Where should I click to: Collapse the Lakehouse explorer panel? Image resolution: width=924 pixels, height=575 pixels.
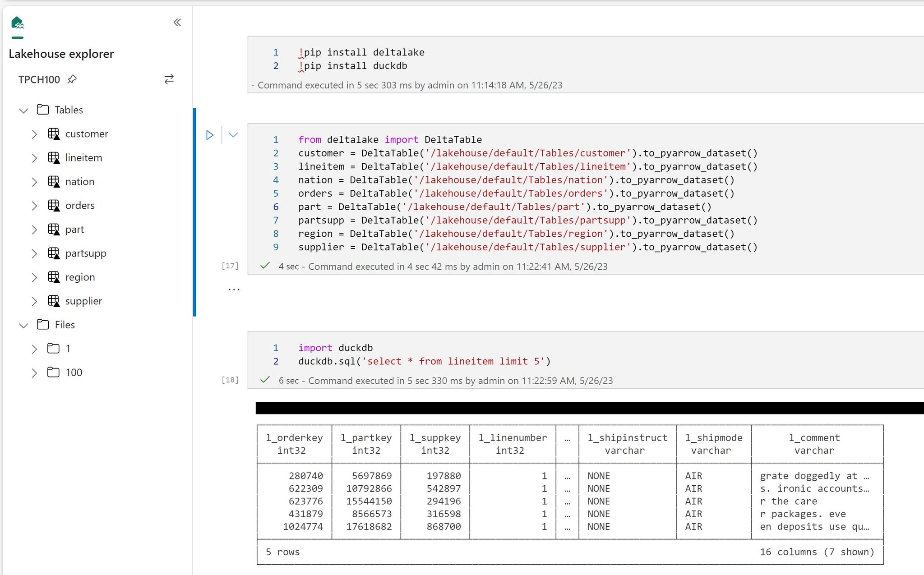click(177, 23)
